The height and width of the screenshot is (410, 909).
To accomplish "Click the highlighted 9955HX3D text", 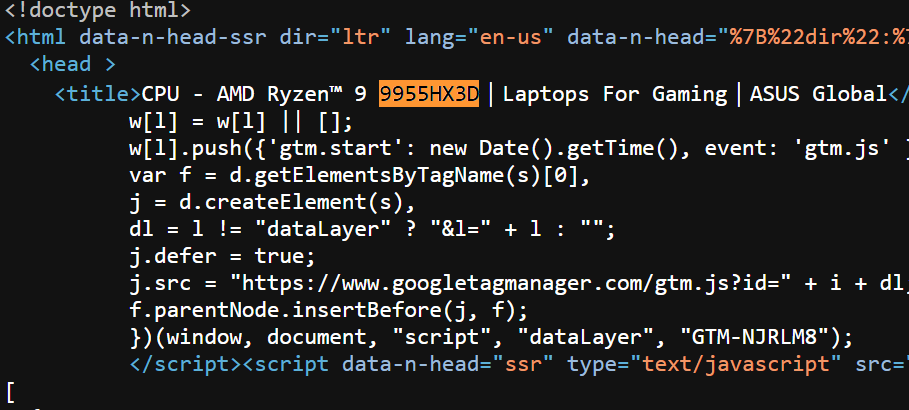I will coord(429,94).
